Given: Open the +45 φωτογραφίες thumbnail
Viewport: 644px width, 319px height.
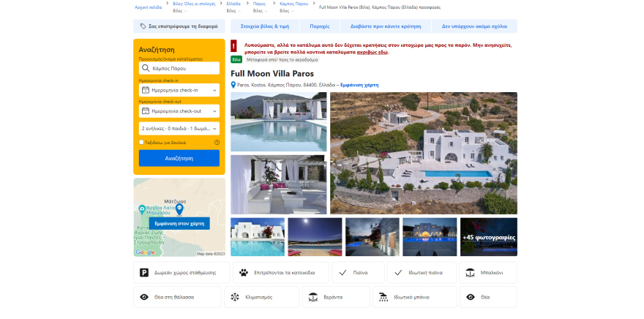Looking at the screenshot, I should [x=489, y=237].
